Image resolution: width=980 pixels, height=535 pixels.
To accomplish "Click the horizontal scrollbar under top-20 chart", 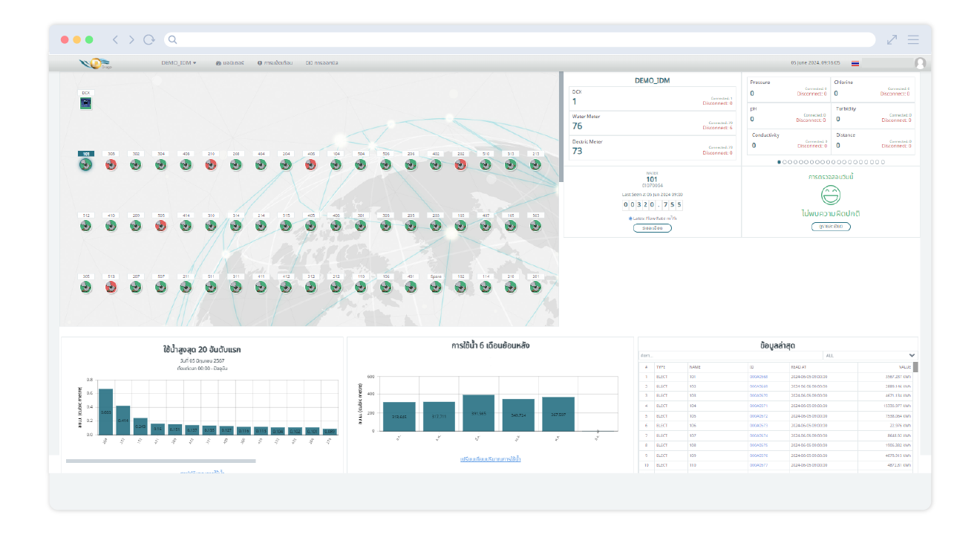I will coord(160,461).
